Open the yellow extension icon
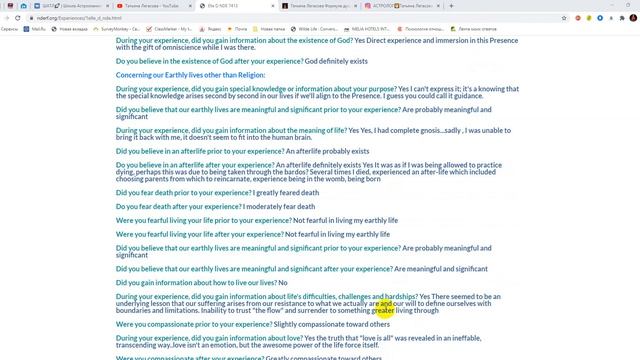The width and height of the screenshot is (640, 360). 589,18
